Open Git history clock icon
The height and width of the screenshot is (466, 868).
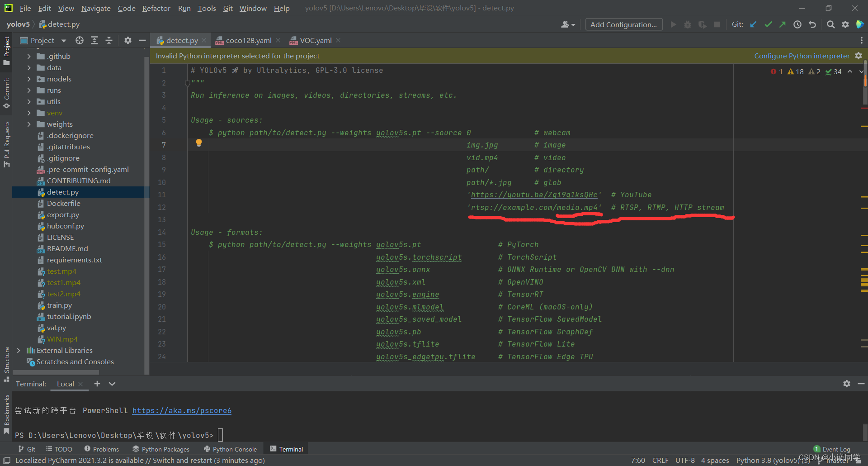797,24
